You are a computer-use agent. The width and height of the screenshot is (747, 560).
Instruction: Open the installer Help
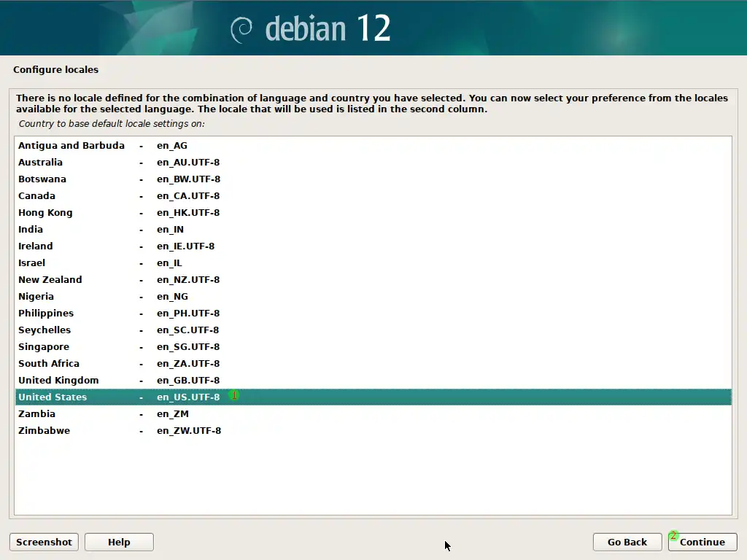[x=119, y=542]
